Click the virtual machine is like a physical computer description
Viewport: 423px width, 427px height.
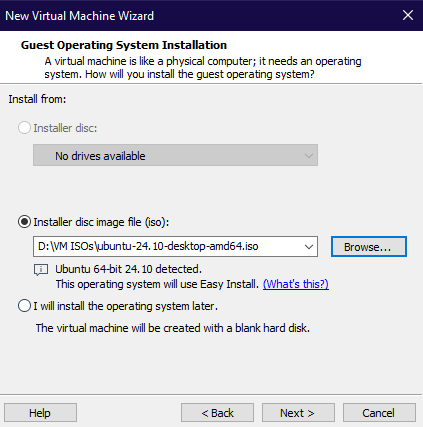tap(203, 68)
